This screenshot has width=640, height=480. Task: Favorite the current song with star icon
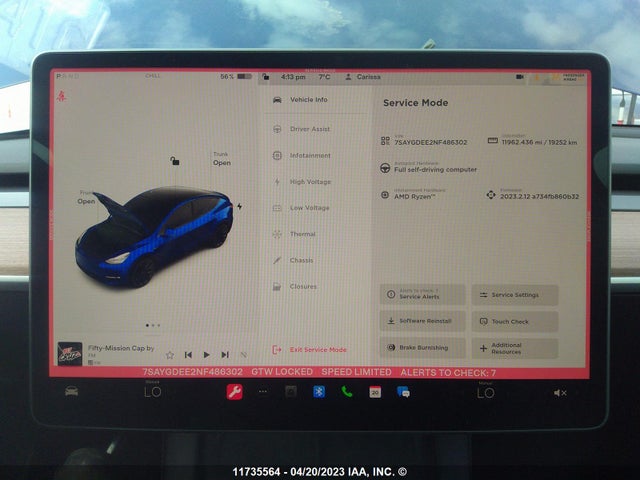[x=170, y=354]
